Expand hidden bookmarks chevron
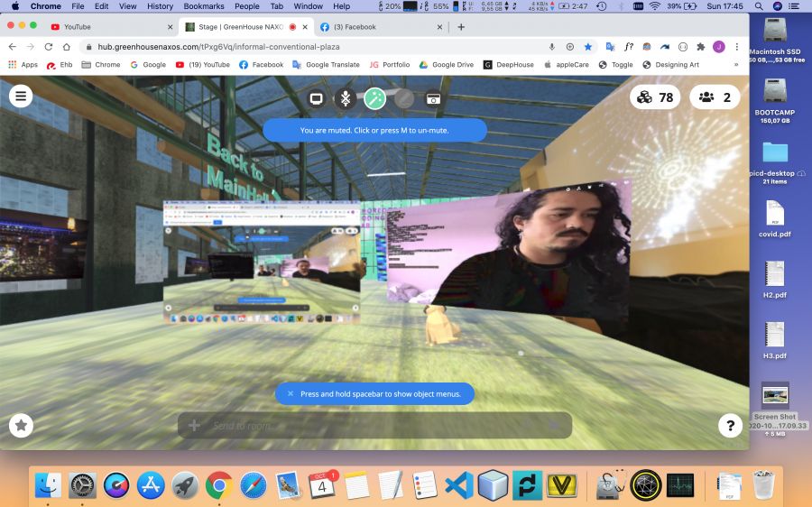 (x=736, y=65)
